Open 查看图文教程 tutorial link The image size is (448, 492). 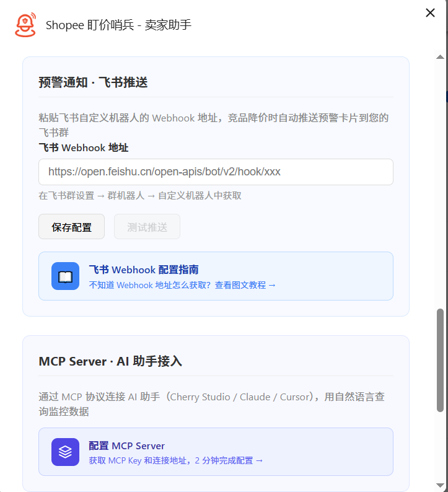point(245,285)
